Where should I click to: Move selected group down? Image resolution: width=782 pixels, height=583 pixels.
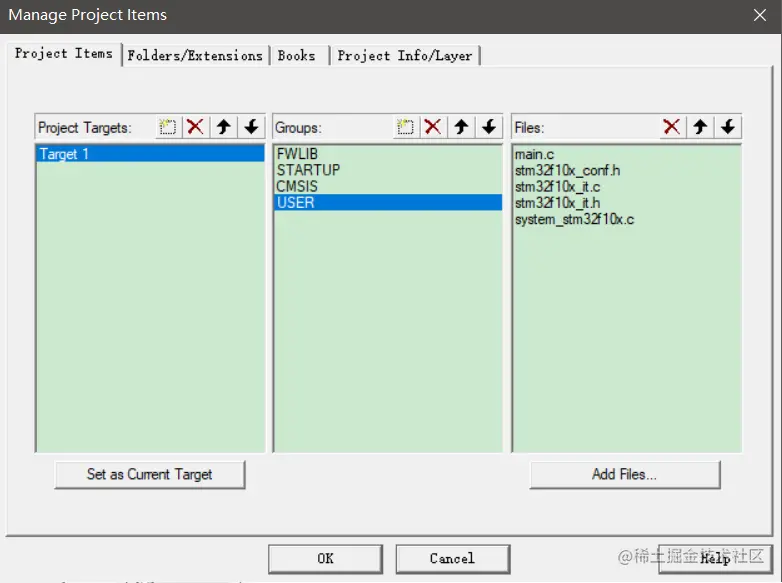(489, 127)
